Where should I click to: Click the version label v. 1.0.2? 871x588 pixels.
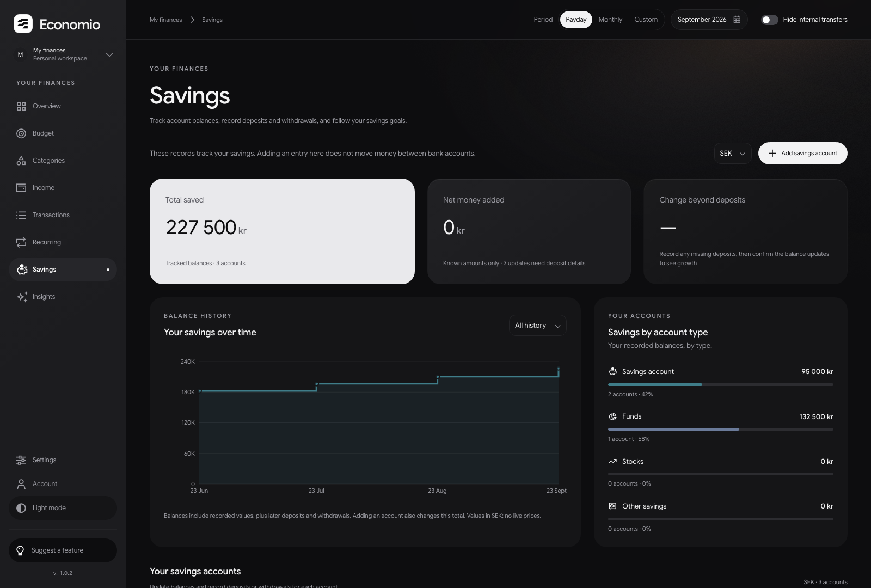click(x=63, y=573)
